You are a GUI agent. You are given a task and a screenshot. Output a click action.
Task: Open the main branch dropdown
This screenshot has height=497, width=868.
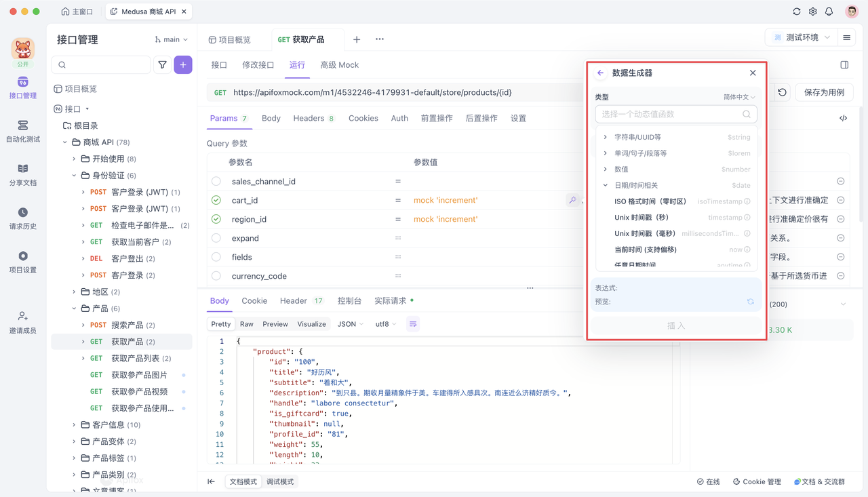click(x=171, y=39)
